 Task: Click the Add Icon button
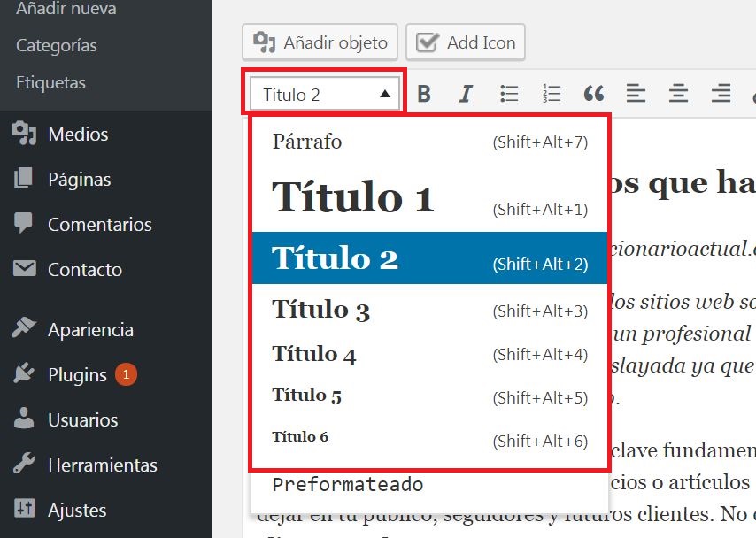(x=466, y=42)
